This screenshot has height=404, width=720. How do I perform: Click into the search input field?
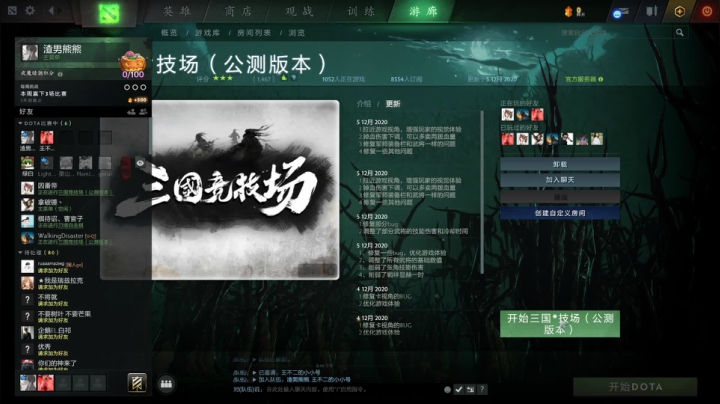[613, 33]
